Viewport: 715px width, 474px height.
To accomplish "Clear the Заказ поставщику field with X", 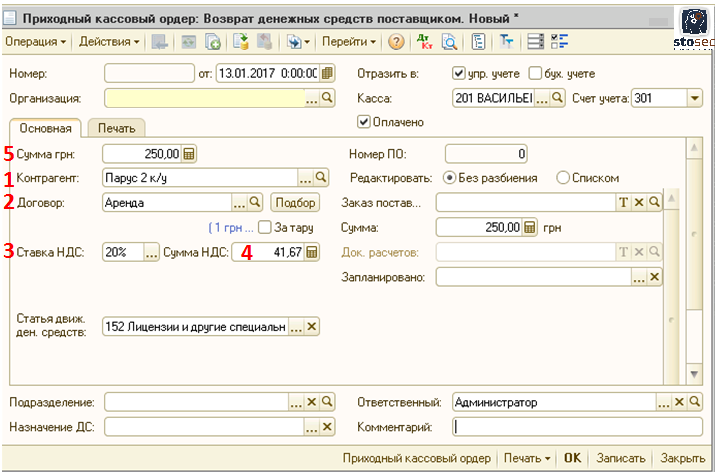I will pyautogui.click(x=639, y=203).
